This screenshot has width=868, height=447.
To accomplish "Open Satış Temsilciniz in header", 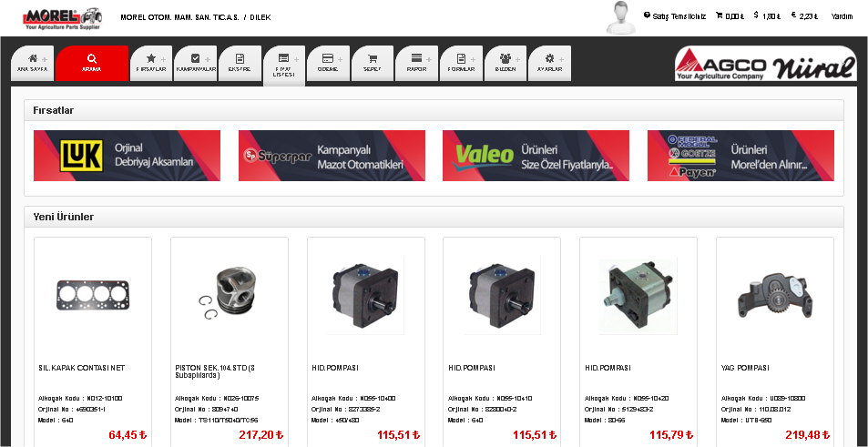I will click(x=675, y=16).
